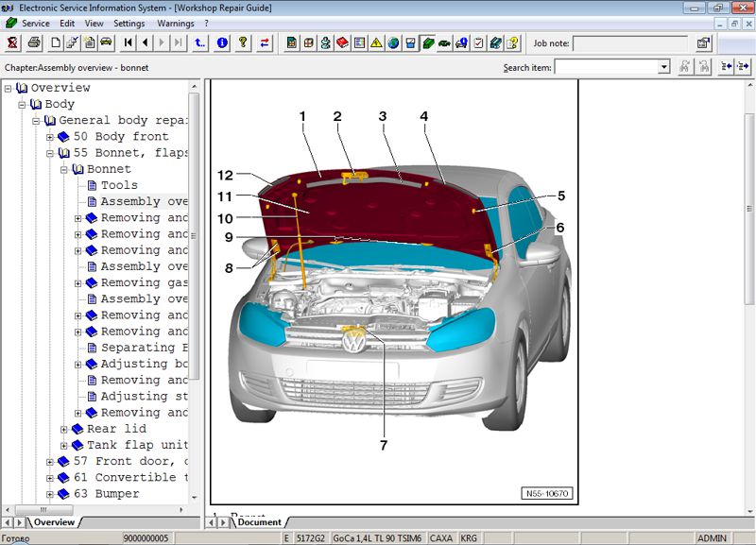Select Separating tree item
Screen dimensions: 756x545
(144, 348)
